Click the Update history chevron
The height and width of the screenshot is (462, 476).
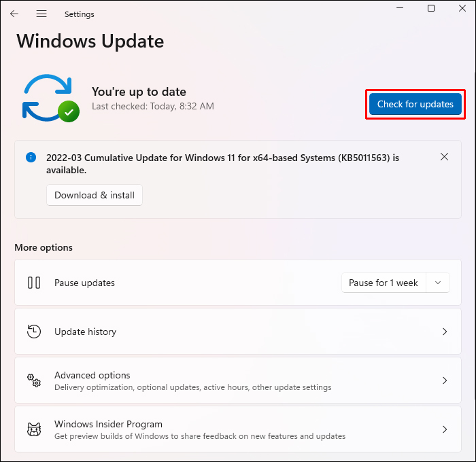pos(445,332)
